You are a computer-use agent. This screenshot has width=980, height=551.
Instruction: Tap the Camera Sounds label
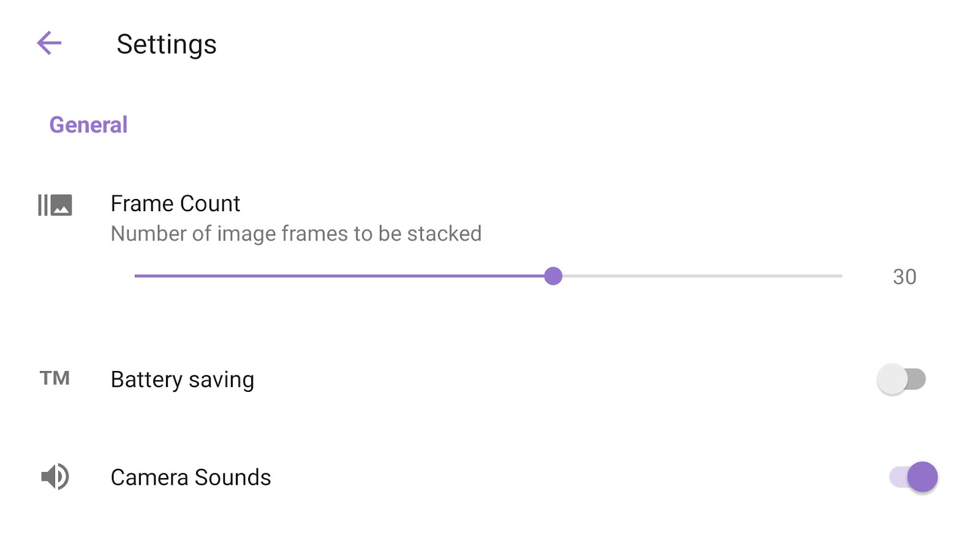pyautogui.click(x=190, y=478)
